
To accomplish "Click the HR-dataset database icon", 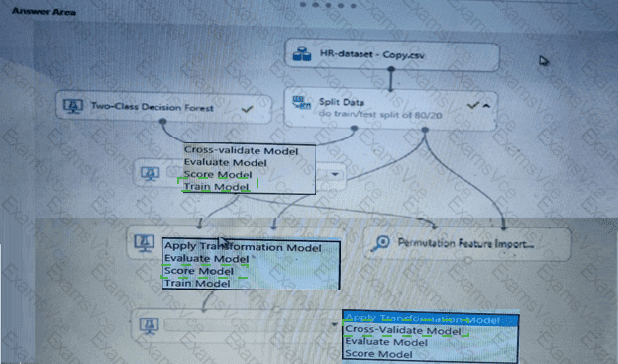I will point(302,54).
